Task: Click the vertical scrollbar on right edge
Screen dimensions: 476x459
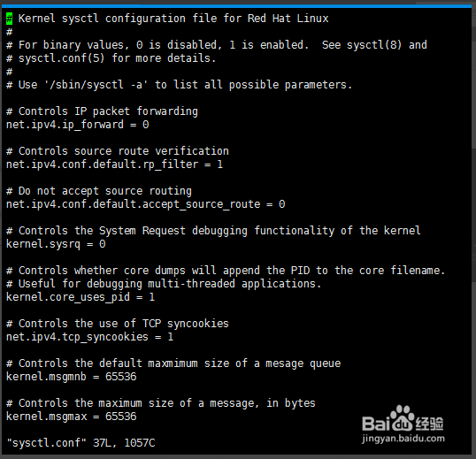Action: (x=473, y=231)
